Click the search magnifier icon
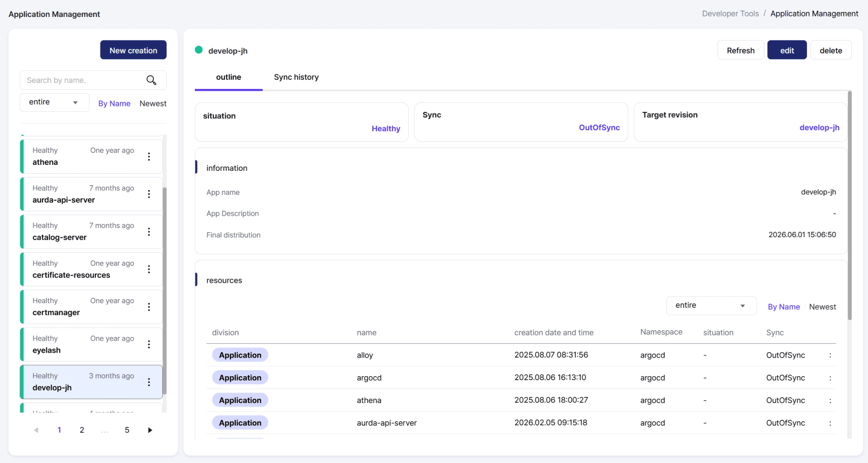Image resolution: width=868 pixels, height=463 pixels. 151,80
